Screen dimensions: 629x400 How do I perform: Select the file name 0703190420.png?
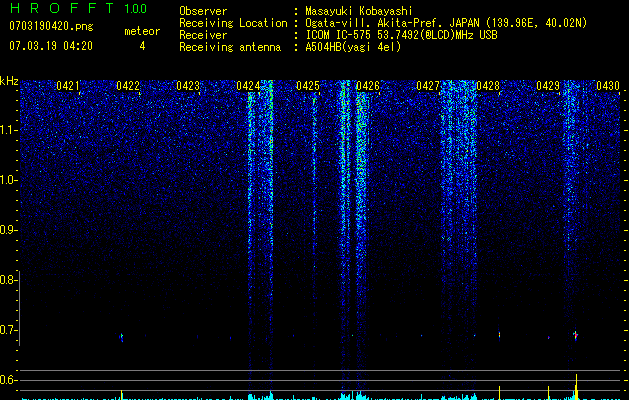[x=51, y=26]
